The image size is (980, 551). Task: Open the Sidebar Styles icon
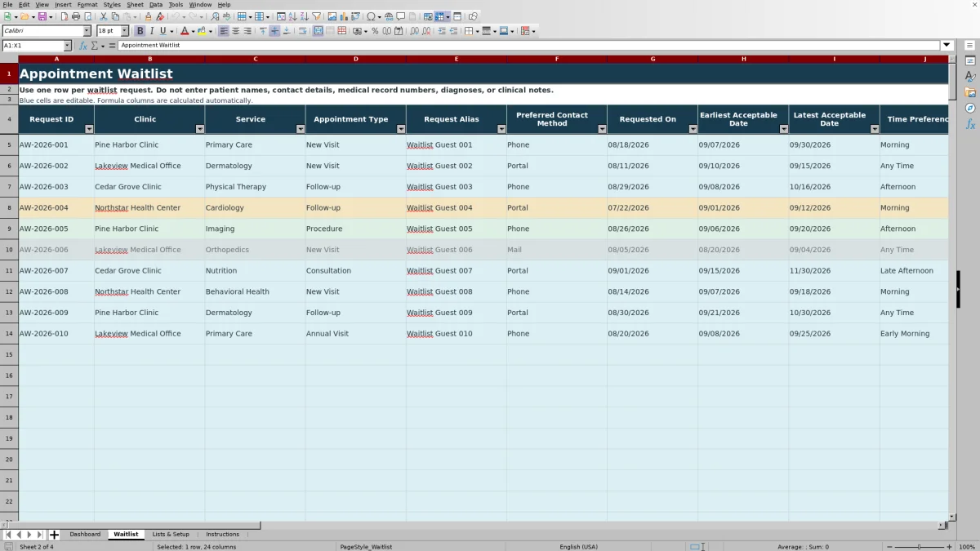(x=970, y=77)
